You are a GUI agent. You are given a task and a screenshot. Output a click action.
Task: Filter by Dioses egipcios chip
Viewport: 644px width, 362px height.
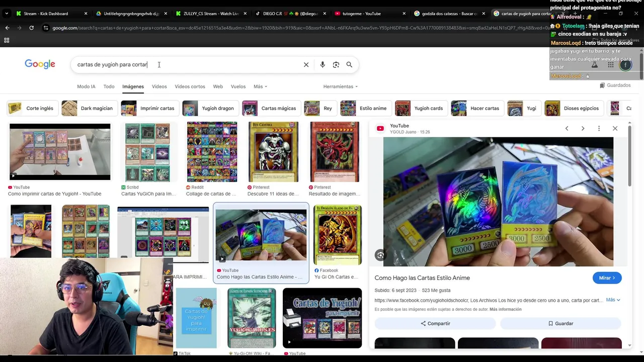573,108
